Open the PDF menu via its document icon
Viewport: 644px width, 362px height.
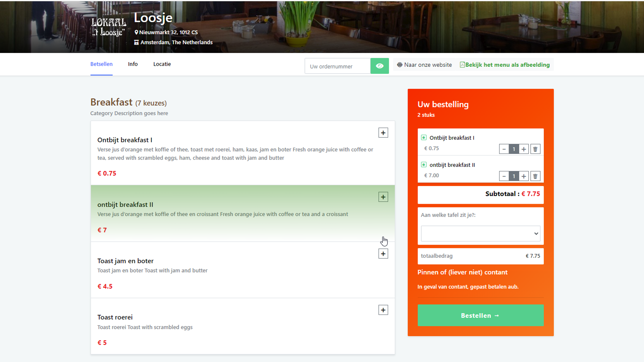pos(463,64)
